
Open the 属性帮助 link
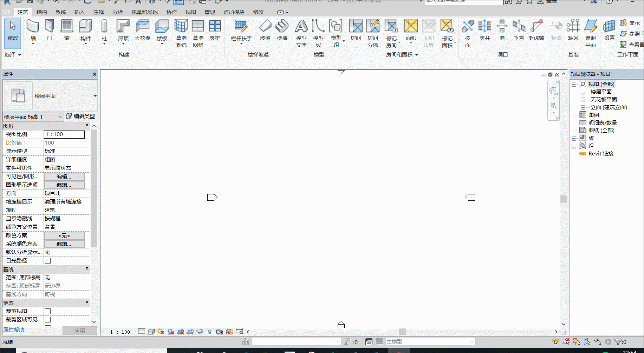click(14, 330)
